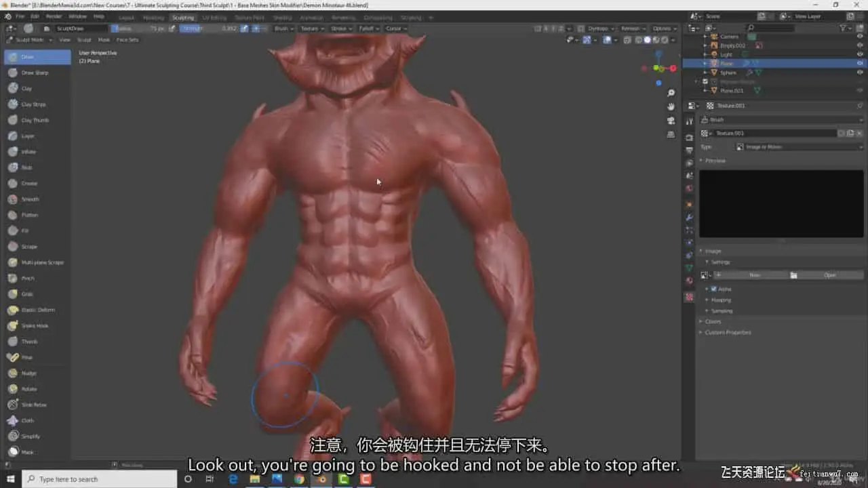The height and width of the screenshot is (488, 868).
Task: Open the Face Sets menu
Action: click(127, 40)
